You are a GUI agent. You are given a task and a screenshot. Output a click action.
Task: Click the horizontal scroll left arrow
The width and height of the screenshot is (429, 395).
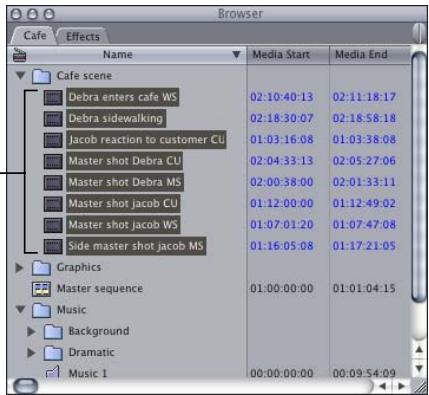click(x=383, y=386)
